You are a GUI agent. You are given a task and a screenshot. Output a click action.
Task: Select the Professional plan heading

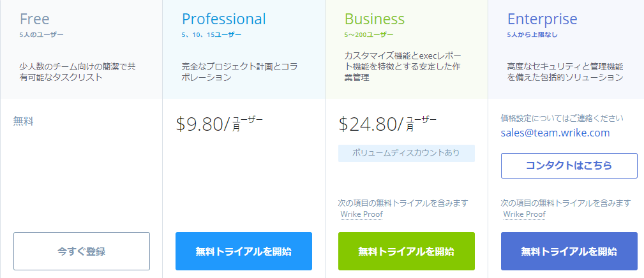[224, 19]
